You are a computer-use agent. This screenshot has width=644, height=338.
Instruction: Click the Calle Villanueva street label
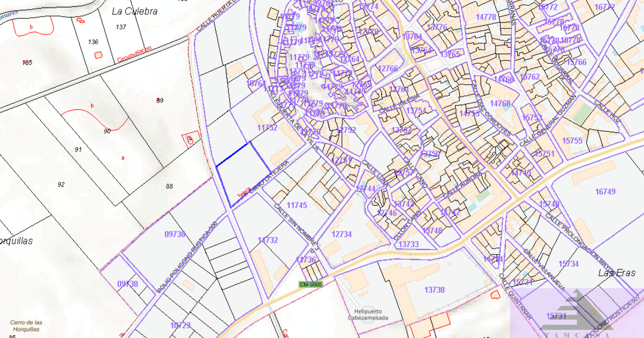coord(544,270)
